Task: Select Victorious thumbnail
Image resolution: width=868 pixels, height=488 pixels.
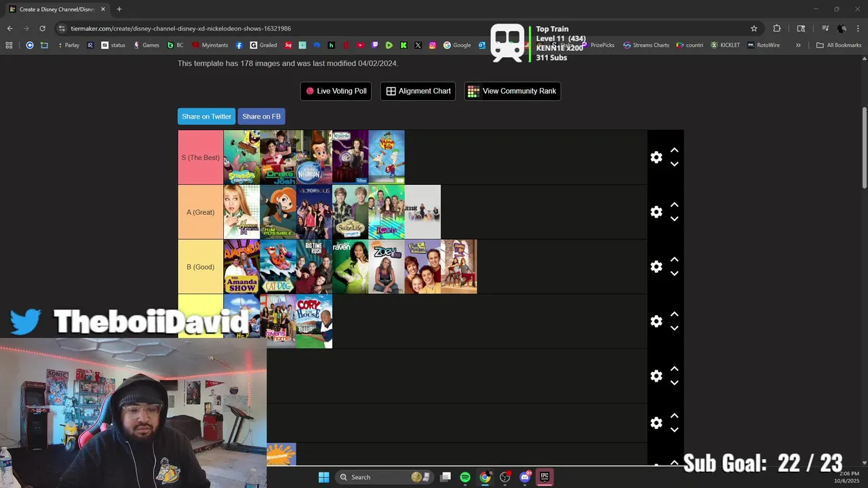Action: click(314, 212)
